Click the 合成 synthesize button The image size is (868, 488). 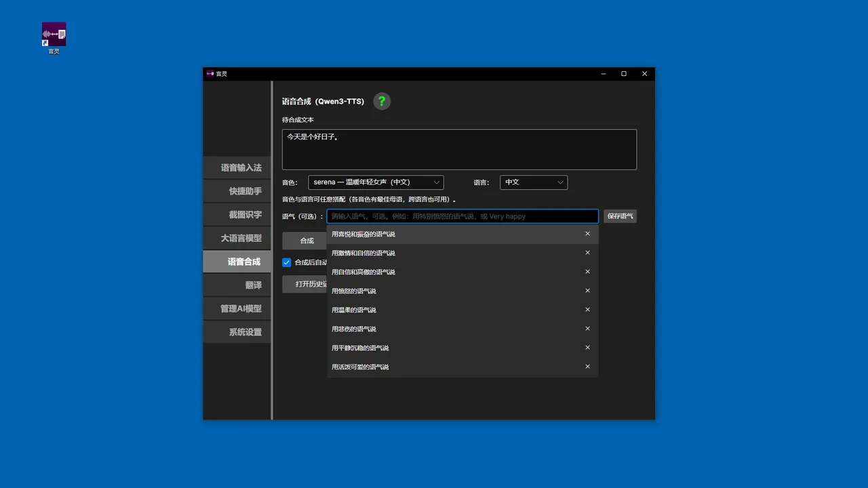304,241
